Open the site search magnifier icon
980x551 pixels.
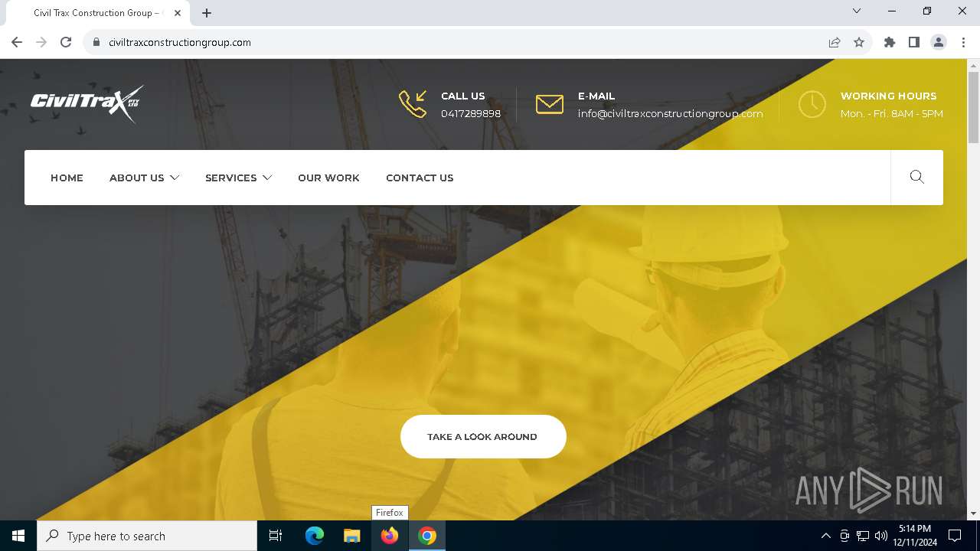[x=916, y=178]
